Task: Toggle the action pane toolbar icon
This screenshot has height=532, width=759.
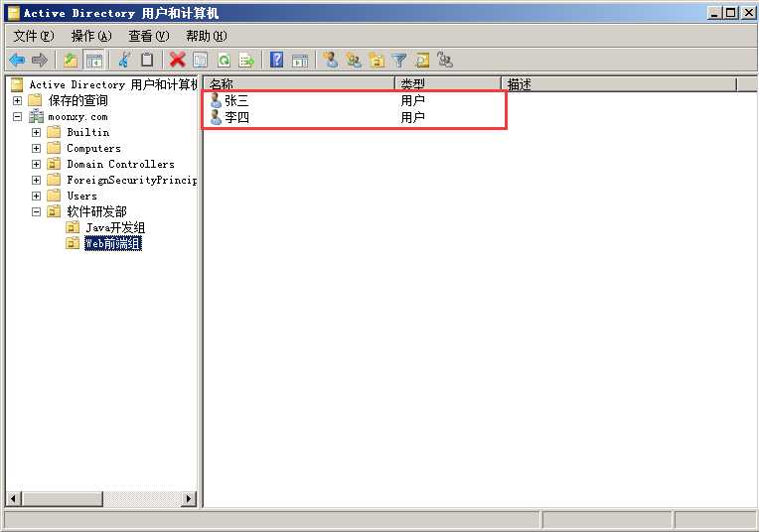Action: coord(300,61)
